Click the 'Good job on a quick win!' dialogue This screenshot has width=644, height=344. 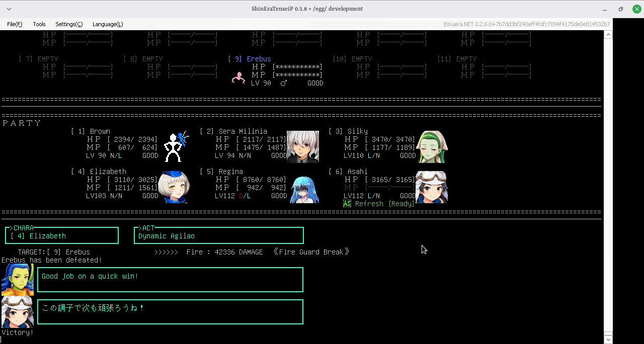(170, 280)
